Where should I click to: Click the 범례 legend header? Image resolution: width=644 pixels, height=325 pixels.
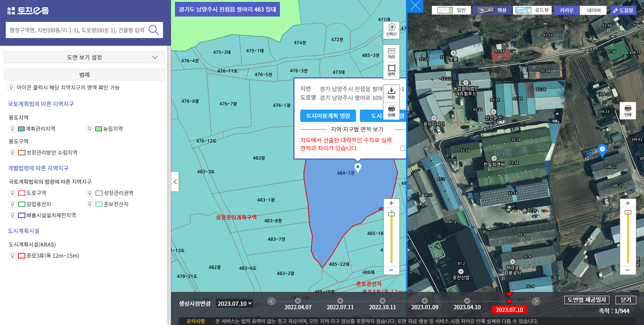click(84, 75)
